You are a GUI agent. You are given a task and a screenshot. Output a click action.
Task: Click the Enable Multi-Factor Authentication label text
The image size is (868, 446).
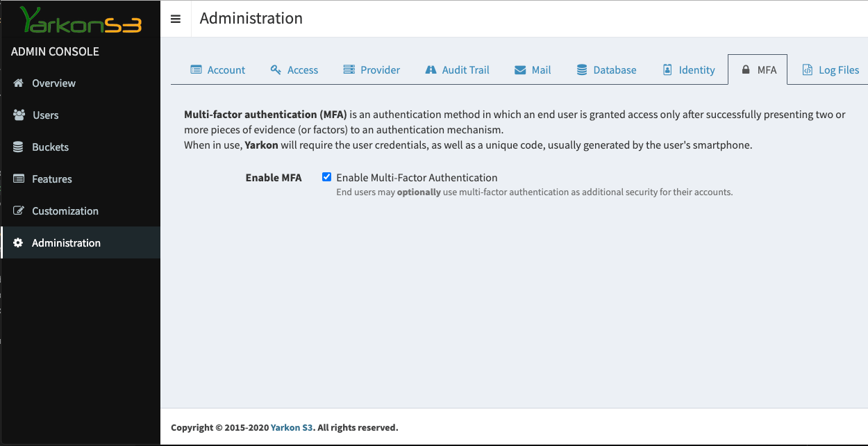coord(417,178)
